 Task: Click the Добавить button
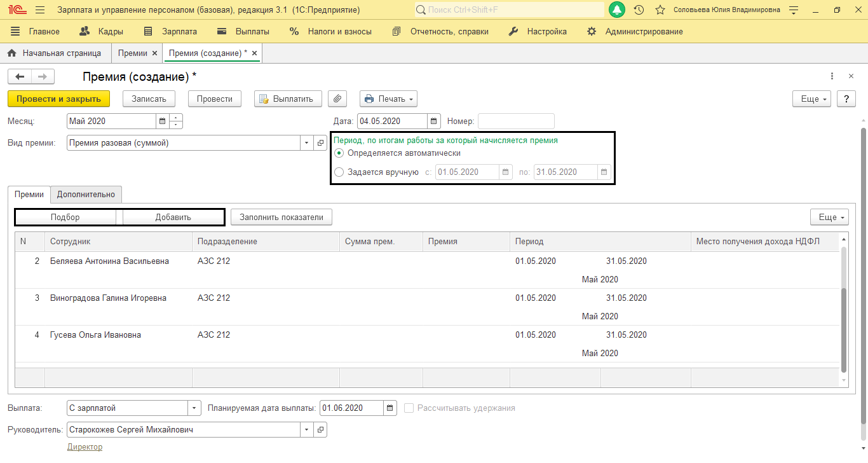coord(173,217)
